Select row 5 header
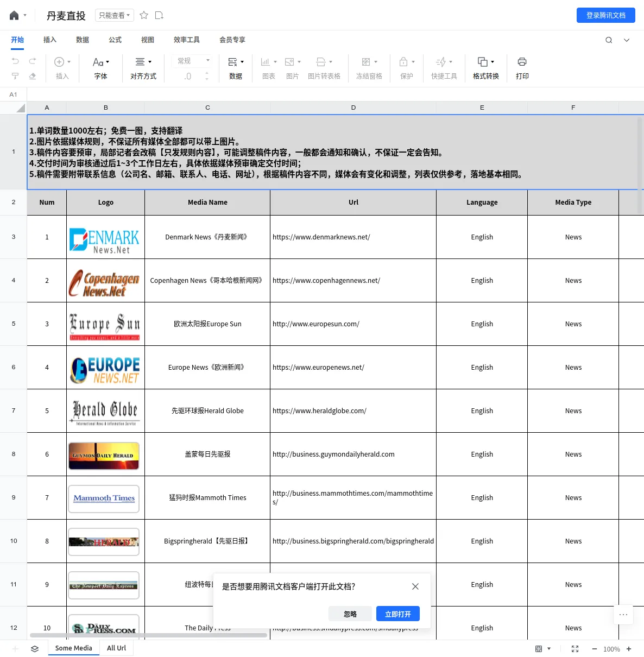 click(14, 324)
